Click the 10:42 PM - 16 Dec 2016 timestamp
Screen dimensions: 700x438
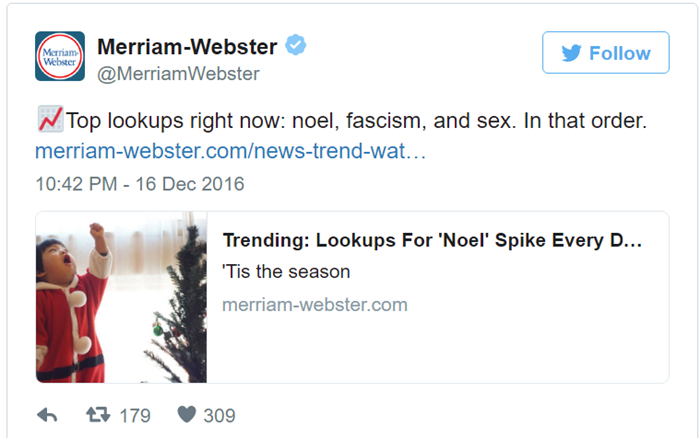(x=139, y=184)
